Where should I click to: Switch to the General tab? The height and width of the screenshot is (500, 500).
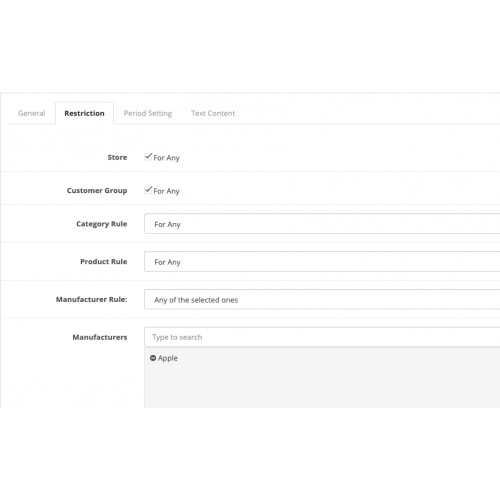coord(32,113)
